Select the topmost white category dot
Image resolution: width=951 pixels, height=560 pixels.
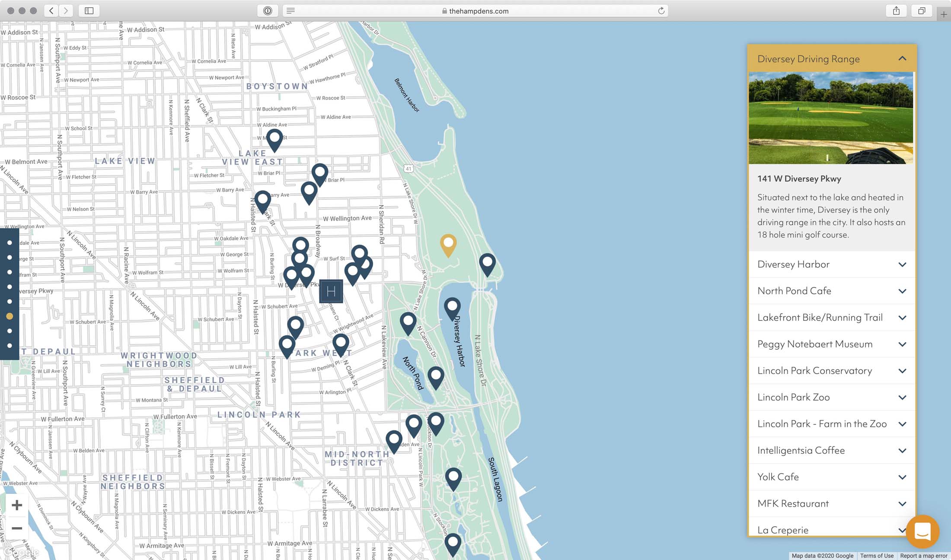(10, 243)
